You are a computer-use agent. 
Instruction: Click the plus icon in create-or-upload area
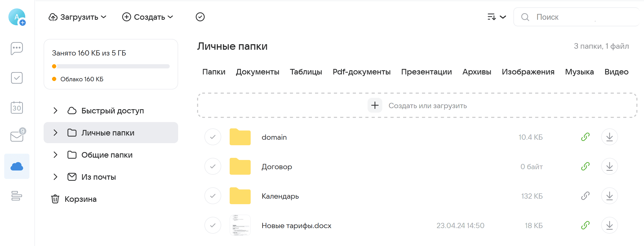tap(375, 105)
